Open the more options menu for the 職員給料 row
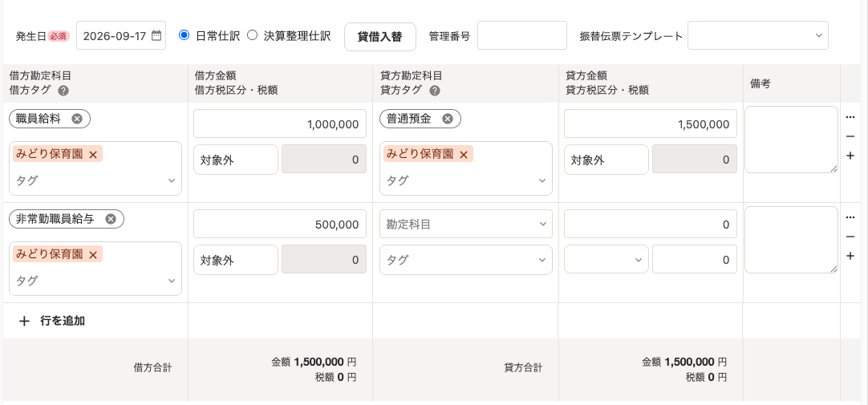 click(x=850, y=117)
